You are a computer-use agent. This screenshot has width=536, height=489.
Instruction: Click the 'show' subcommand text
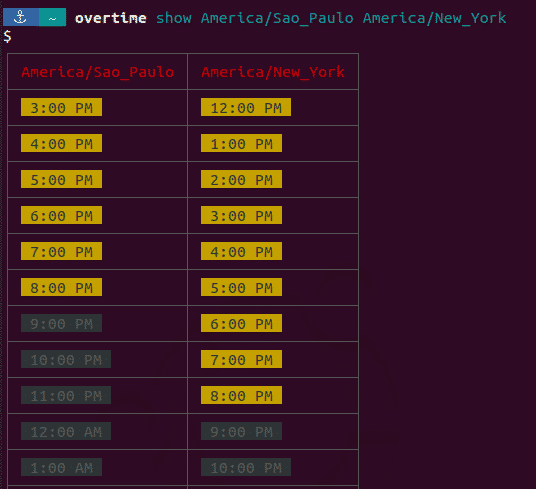pos(174,18)
